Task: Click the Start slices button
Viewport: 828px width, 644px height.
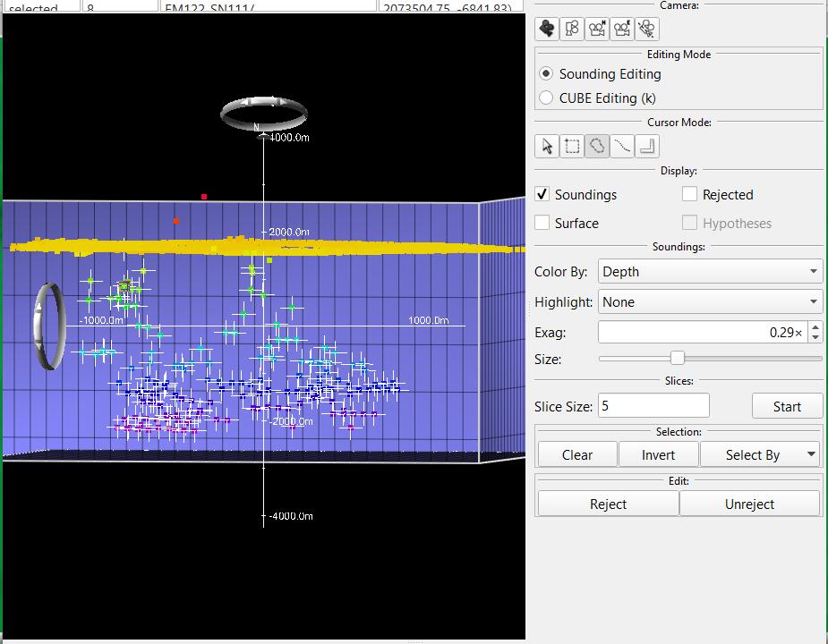Action: click(x=787, y=406)
